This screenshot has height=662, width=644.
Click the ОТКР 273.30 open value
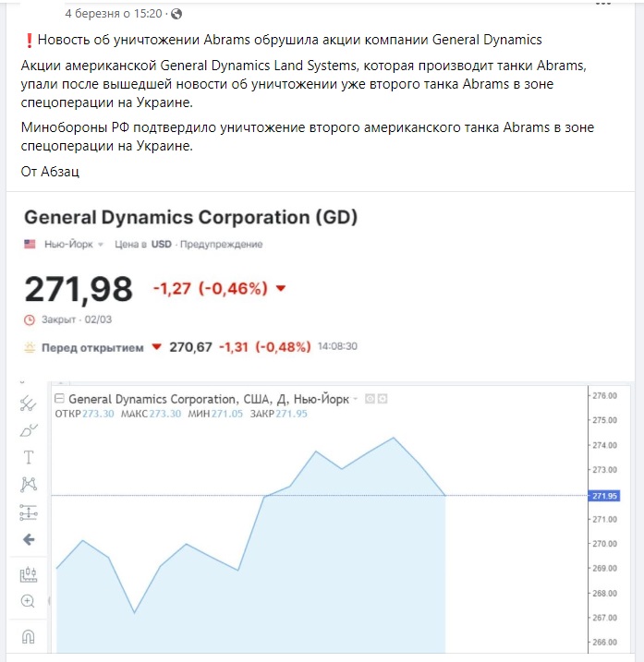(x=84, y=414)
